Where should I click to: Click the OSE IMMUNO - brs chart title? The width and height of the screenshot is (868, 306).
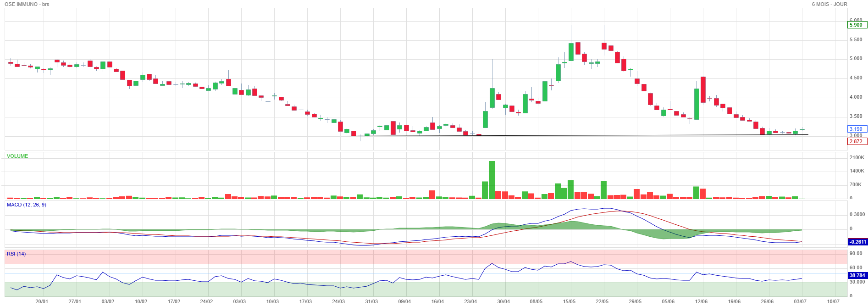coord(27,4)
